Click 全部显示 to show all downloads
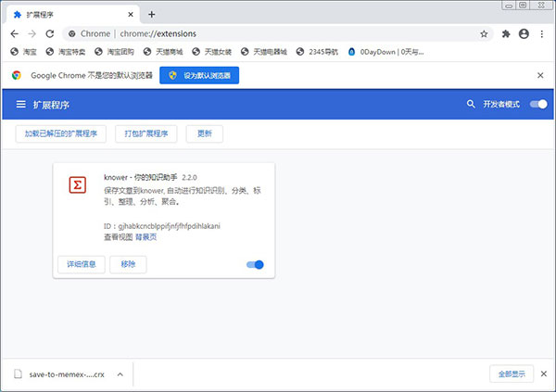Viewport: 556px width, 392px height. 512,373
